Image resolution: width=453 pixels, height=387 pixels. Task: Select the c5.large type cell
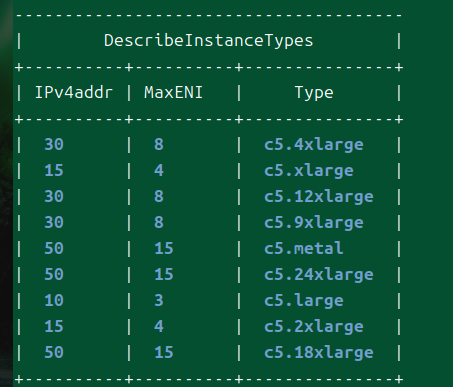(304, 301)
